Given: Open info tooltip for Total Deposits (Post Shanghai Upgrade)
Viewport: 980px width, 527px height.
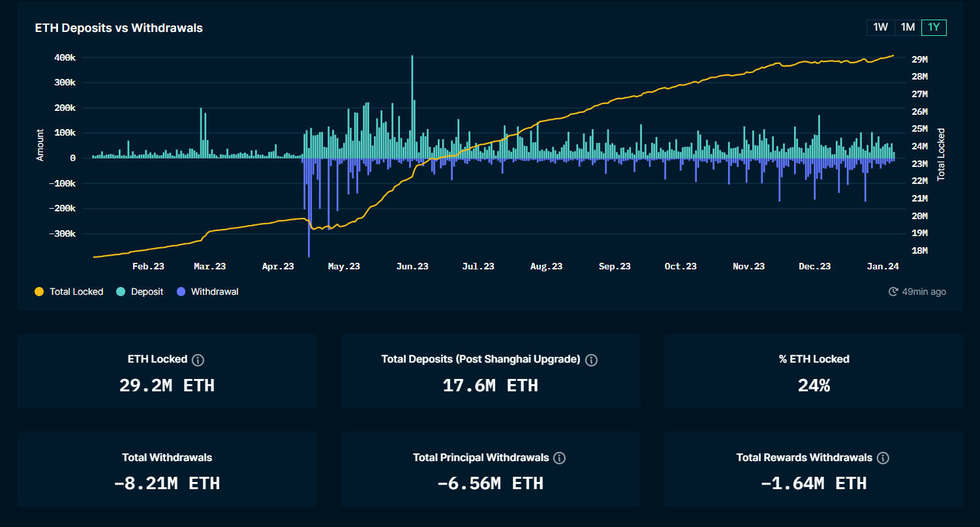Looking at the screenshot, I should click(591, 360).
